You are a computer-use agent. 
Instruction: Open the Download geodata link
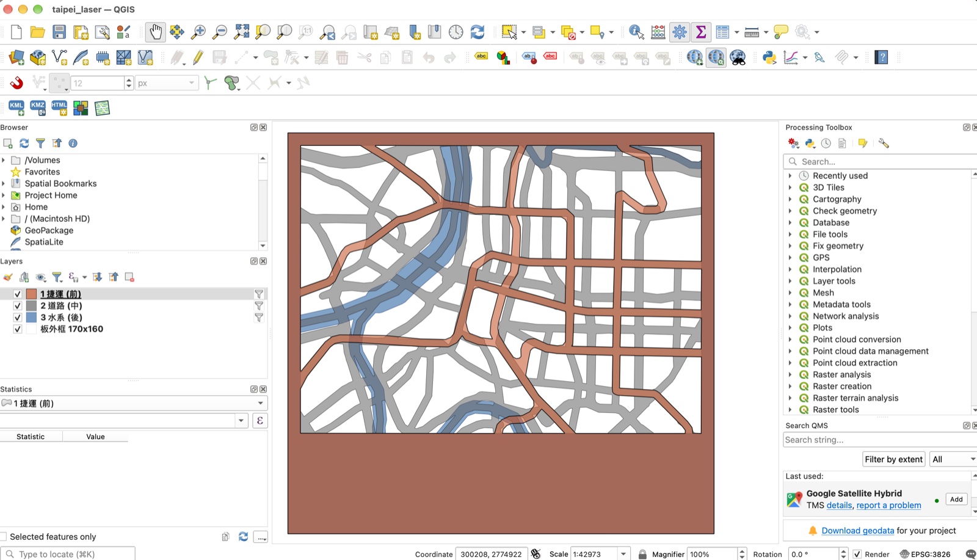(857, 531)
